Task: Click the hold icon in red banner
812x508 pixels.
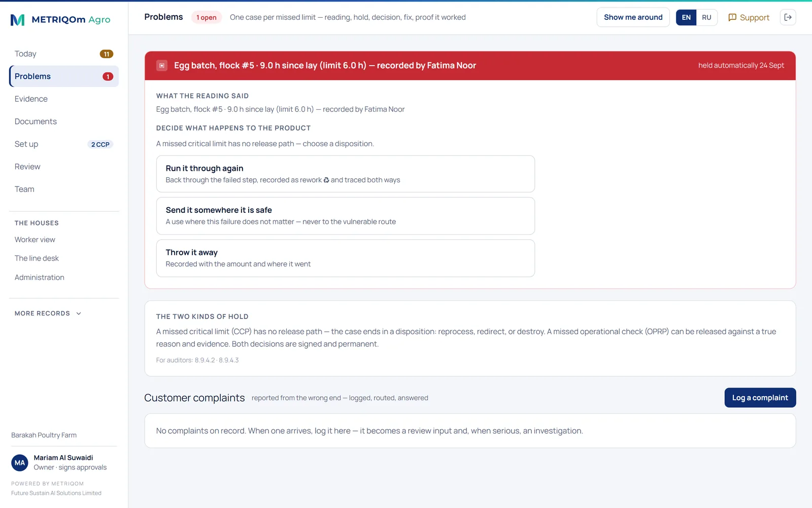Action: [162, 66]
